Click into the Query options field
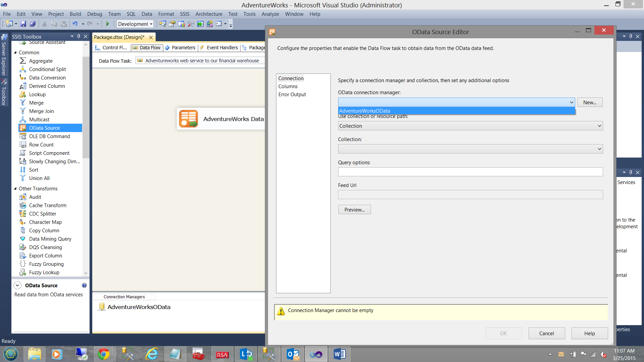Viewport: 644px width, 362px height. pos(470,172)
